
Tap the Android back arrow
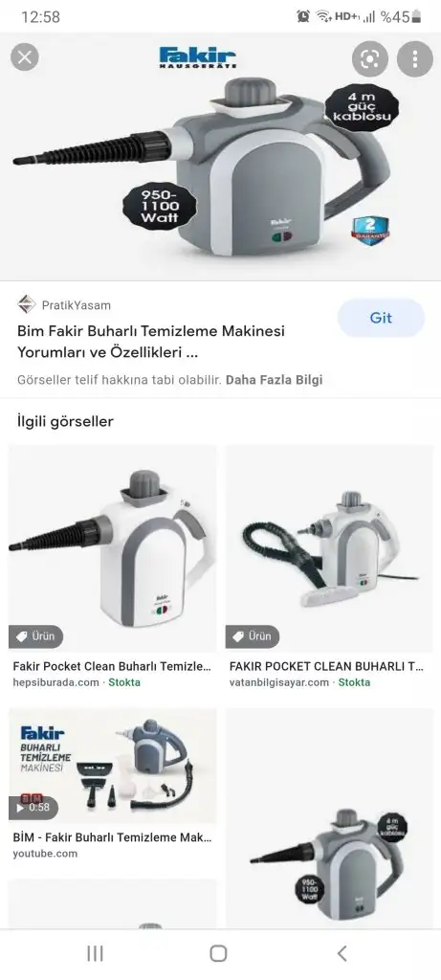click(342, 953)
